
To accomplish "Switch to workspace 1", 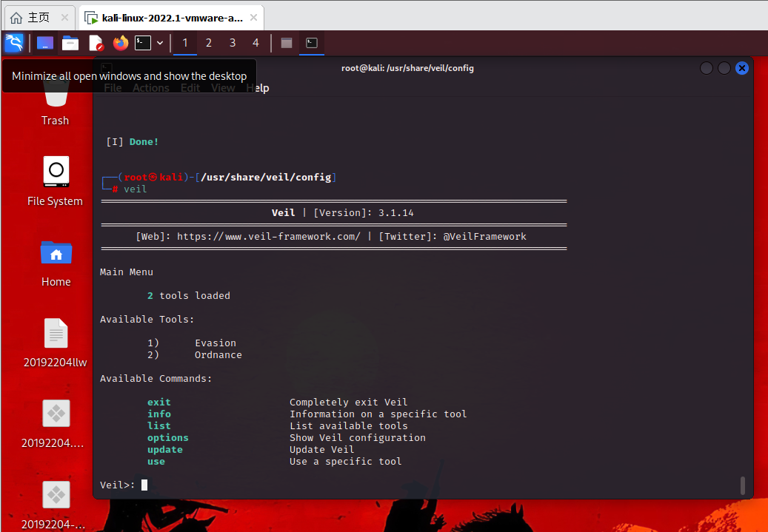I will pyautogui.click(x=185, y=43).
